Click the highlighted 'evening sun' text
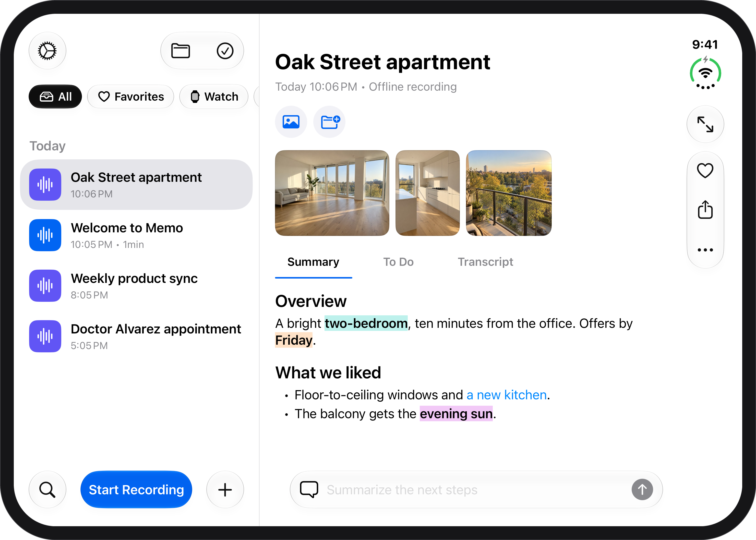Screen dimensions: 756x540 point(456,414)
